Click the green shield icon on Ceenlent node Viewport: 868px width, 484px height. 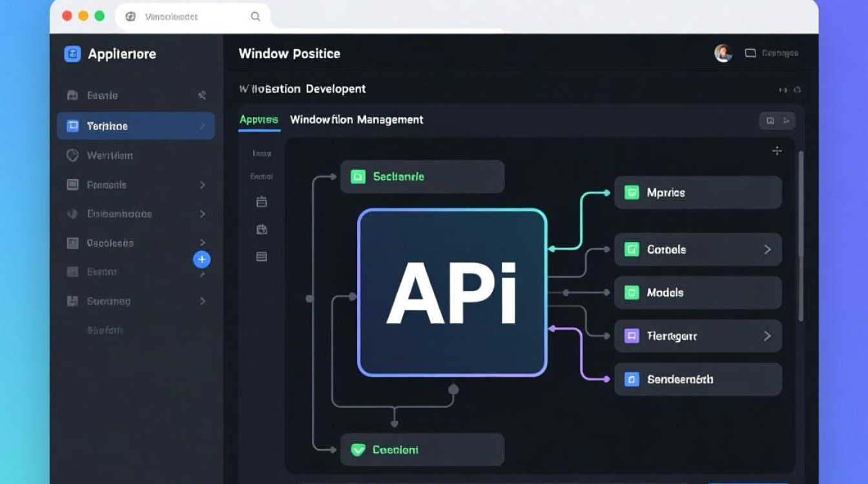coord(358,450)
